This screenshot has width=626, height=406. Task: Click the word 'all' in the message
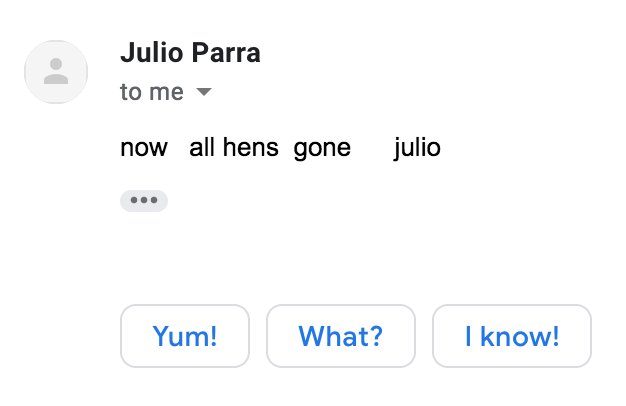click(x=202, y=147)
